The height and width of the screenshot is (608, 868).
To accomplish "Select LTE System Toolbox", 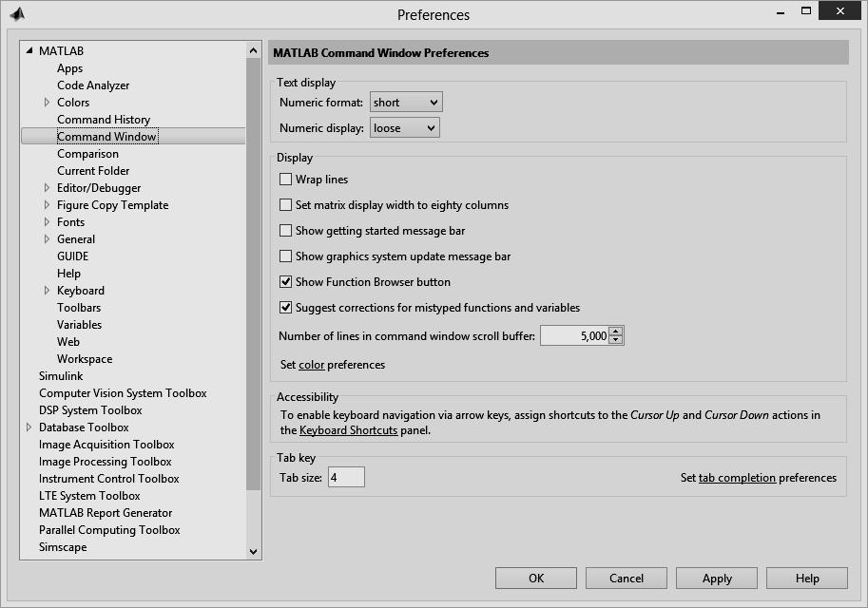I will tap(89, 496).
